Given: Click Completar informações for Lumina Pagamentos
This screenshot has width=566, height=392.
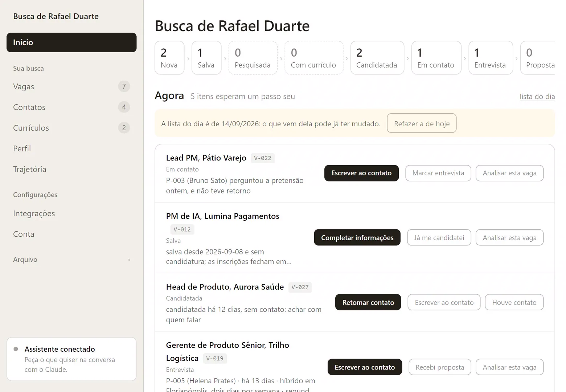Looking at the screenshot, I should click(x=357, y=237).
